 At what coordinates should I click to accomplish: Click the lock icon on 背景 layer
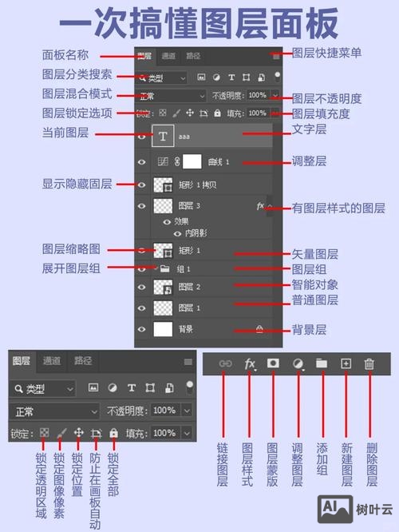point(259,329)
